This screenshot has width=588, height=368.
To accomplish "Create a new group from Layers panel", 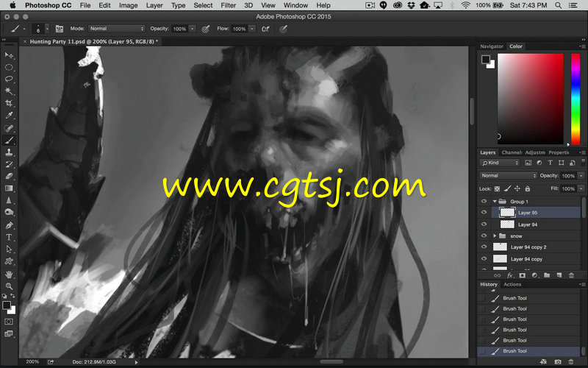I will 547,275.
